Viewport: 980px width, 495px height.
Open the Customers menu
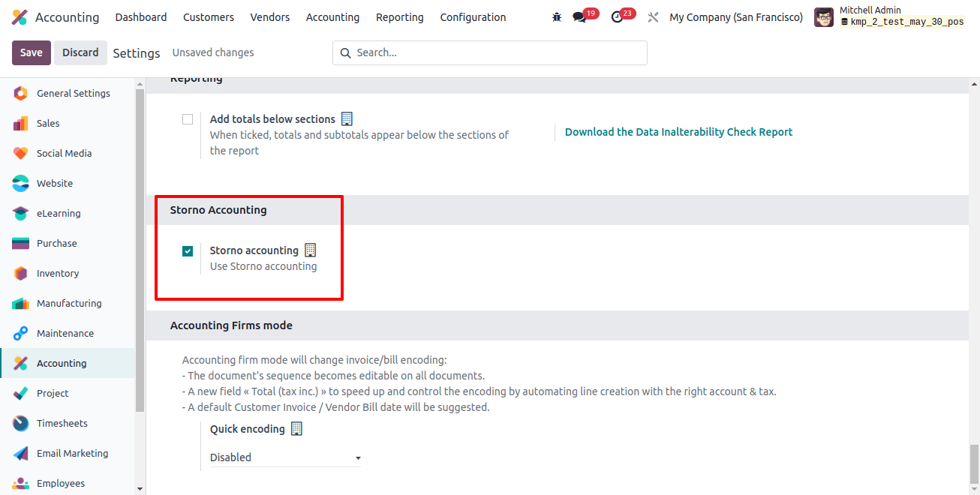point(209,17)
